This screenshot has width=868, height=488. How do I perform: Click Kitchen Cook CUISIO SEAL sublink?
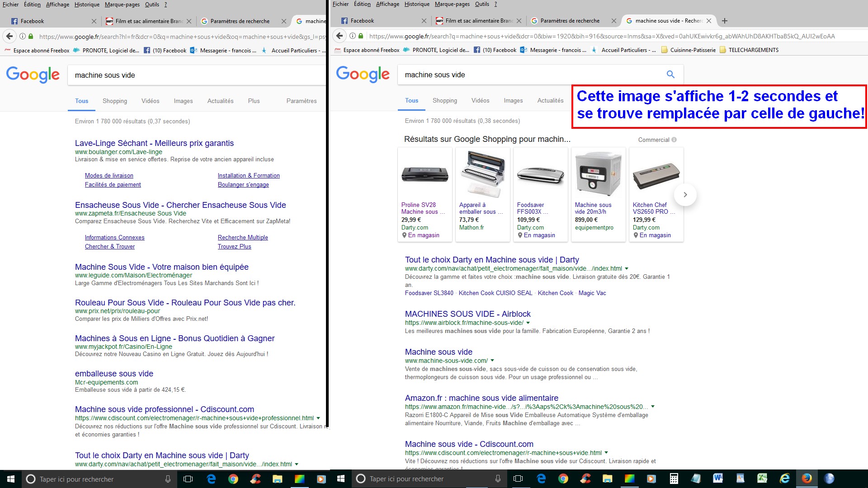[495, 293]
